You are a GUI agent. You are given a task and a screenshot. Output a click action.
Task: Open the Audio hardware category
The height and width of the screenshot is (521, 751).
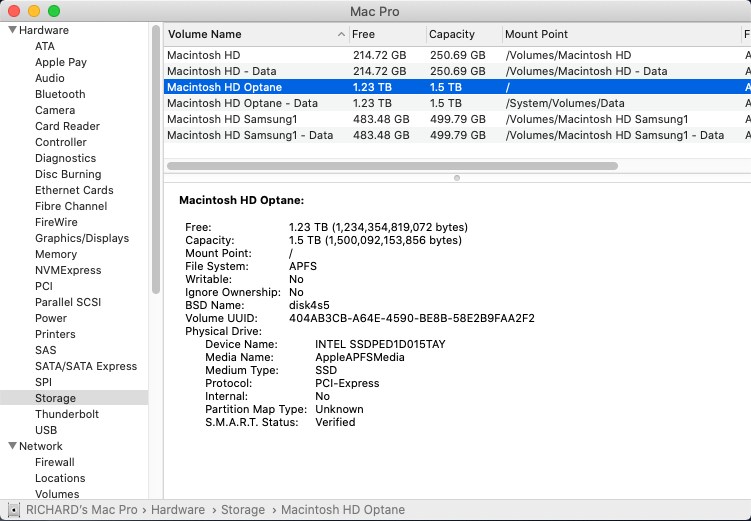50,78
